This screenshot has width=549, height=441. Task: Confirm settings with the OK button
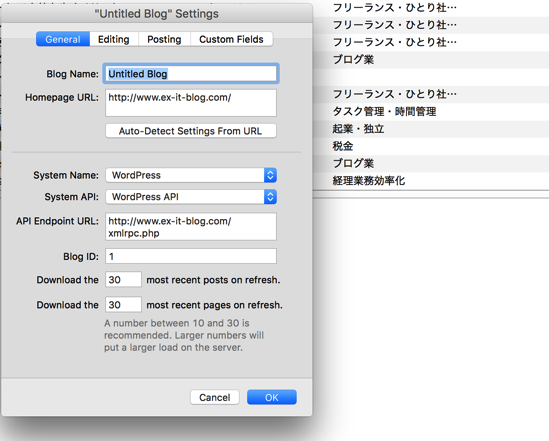point(272,397)
